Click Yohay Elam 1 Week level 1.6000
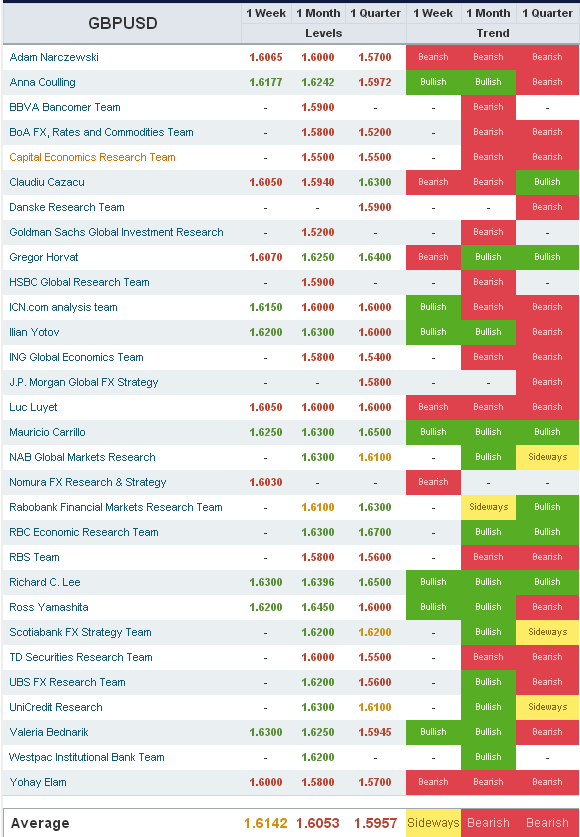 point(266,783)
